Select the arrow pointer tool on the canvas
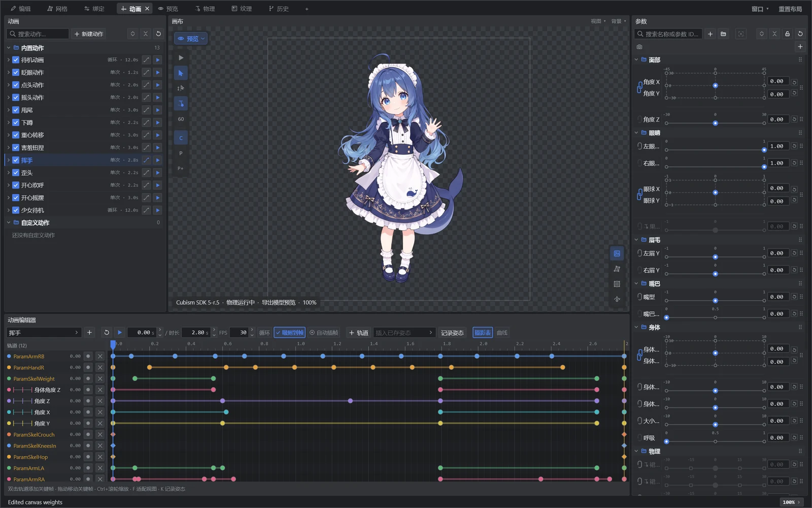 [181, 73]
